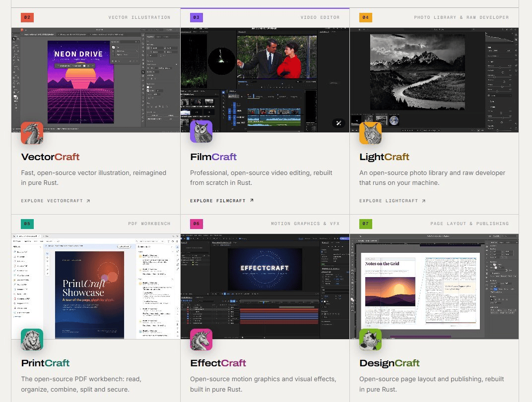Follow the Explore FilmCraft link
532x402 pixels.
pyautogui.click(x=222, y=201)
